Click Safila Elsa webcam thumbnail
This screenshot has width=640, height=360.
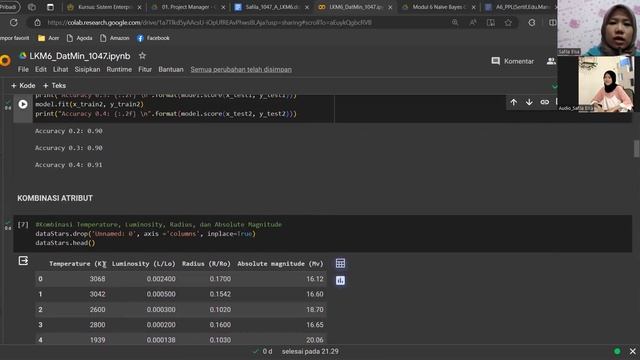point(598,28)
